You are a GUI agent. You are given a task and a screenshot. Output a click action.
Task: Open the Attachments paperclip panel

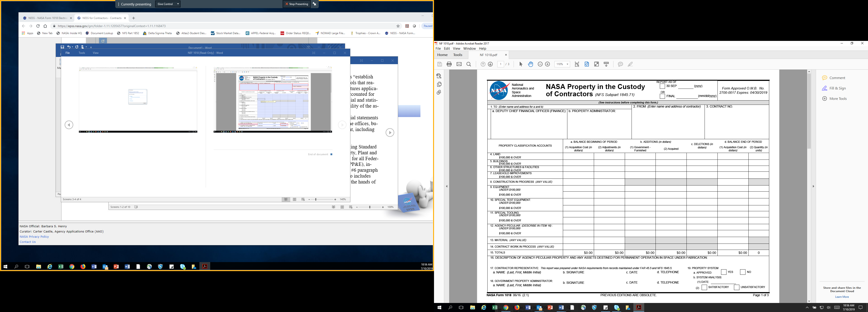pos(439,92)
